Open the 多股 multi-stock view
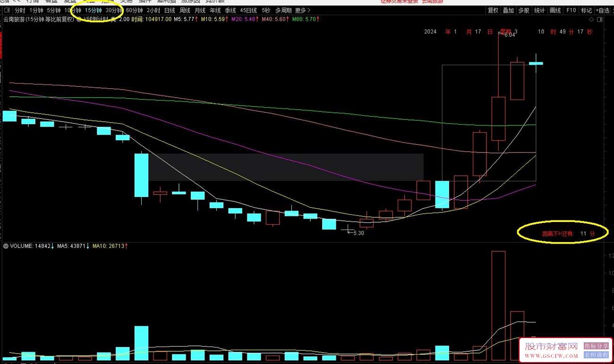 [524, 10]
